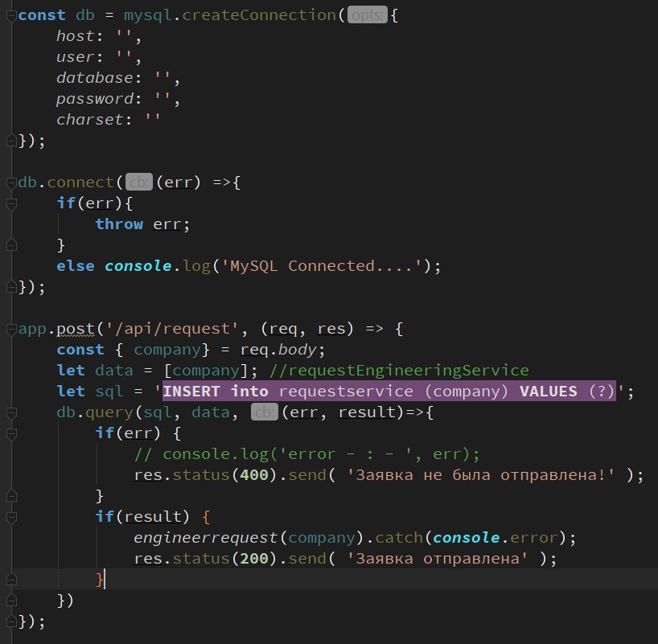Click the 'cb:' hint in db.query
Screen dimensions: 658x644
click(x=265, y=412)
